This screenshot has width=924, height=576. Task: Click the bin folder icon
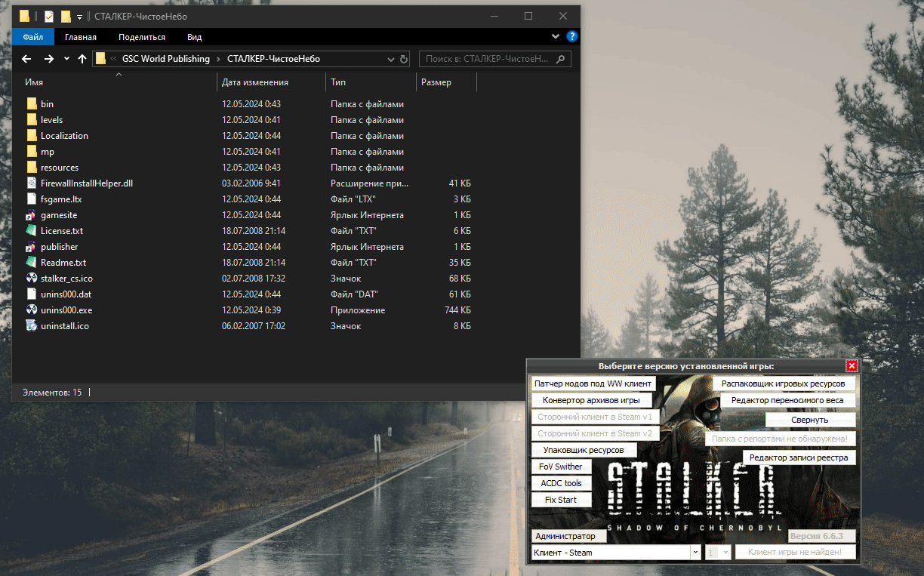coord(31,104)
